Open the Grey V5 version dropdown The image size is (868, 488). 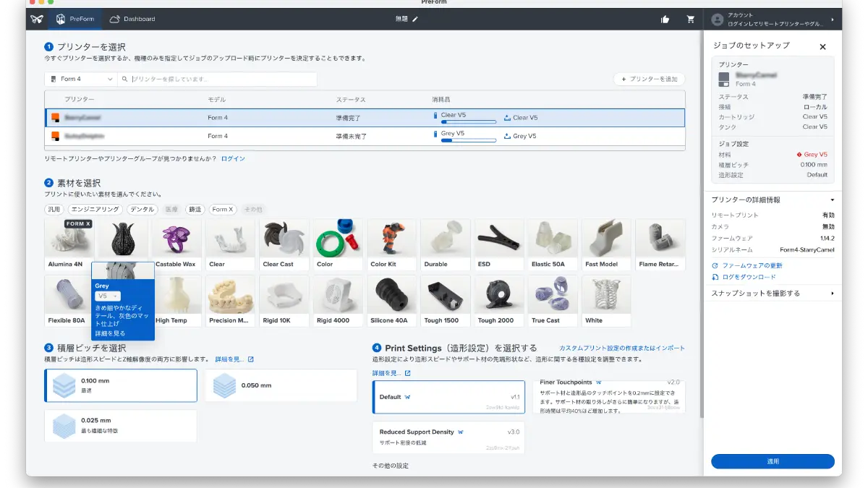[107, 296]
